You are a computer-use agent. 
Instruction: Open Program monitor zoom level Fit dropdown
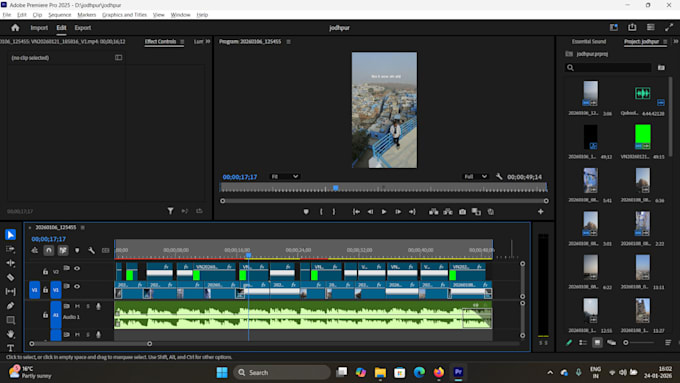284,177
